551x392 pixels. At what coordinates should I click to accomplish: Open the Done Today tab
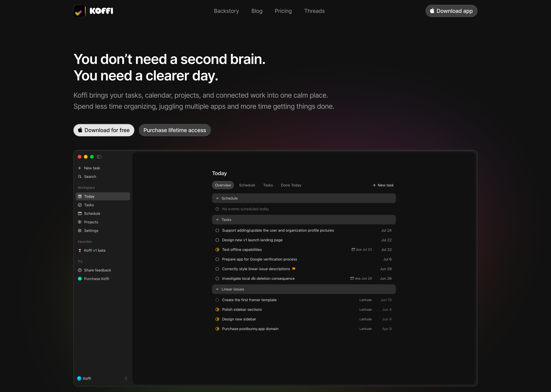(x=291, y=185)
